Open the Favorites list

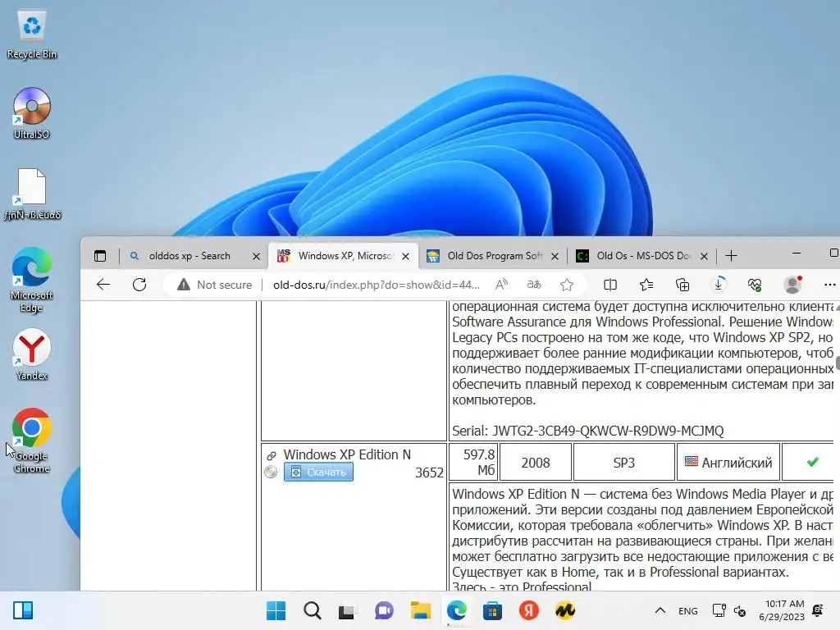click(x=646, y=285)
